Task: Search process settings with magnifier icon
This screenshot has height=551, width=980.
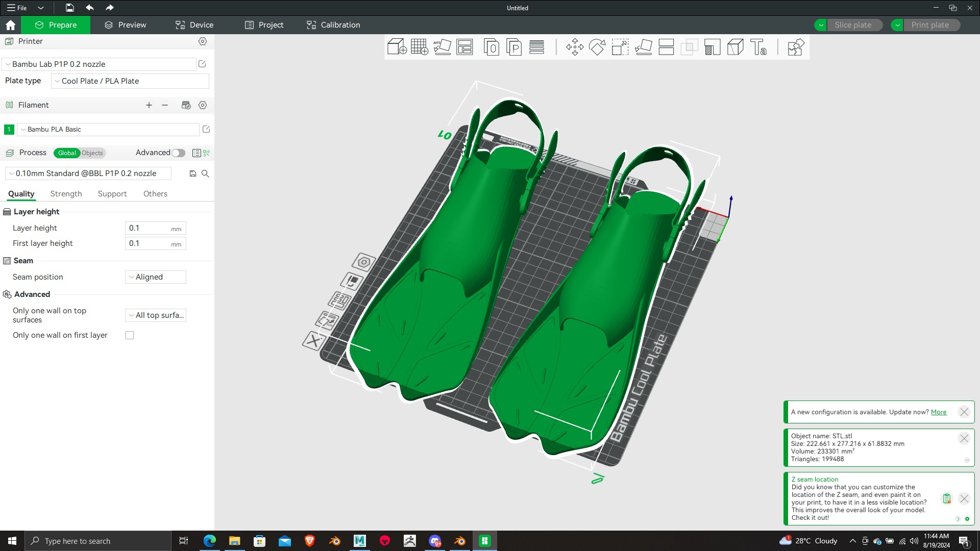Action: (205, 173)
